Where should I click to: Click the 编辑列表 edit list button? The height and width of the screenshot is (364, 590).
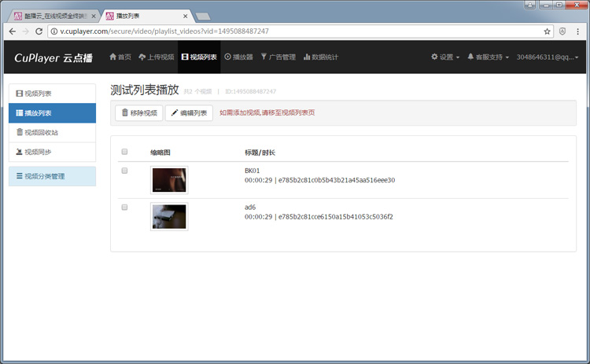pos(189,113)
